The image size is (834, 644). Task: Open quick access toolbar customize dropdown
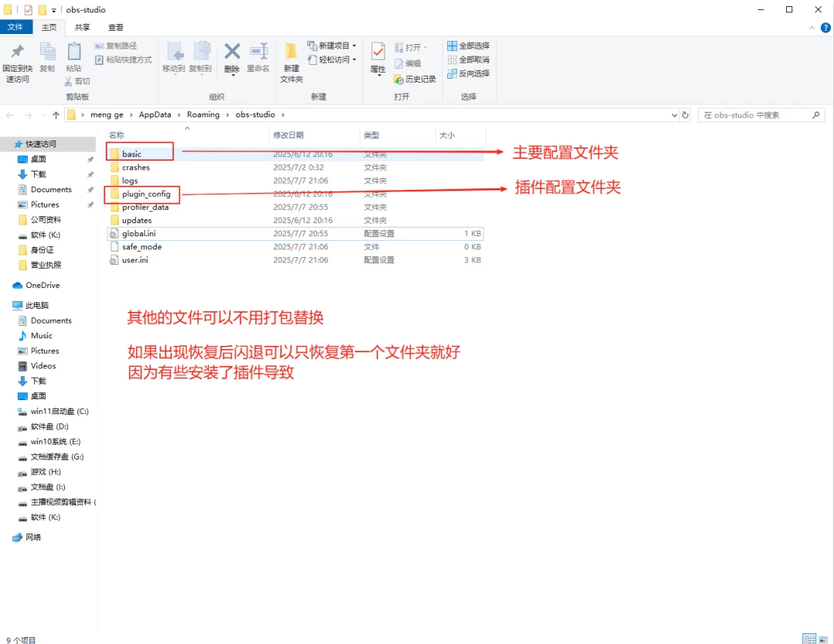(x=54, y=10)
